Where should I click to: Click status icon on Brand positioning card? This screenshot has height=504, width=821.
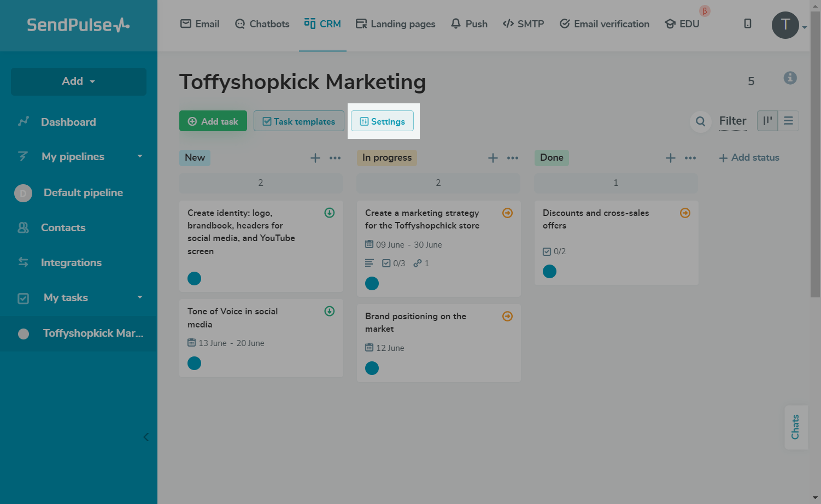pos(507,316)
